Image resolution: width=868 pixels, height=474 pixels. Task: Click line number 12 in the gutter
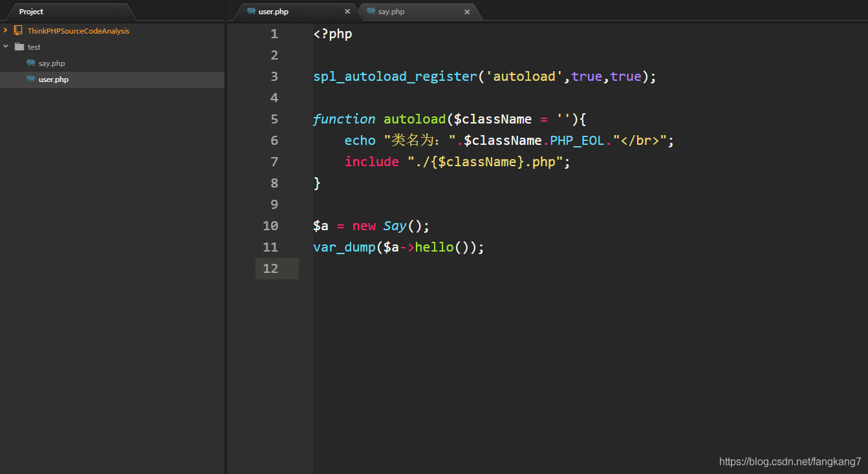[270, 268]
